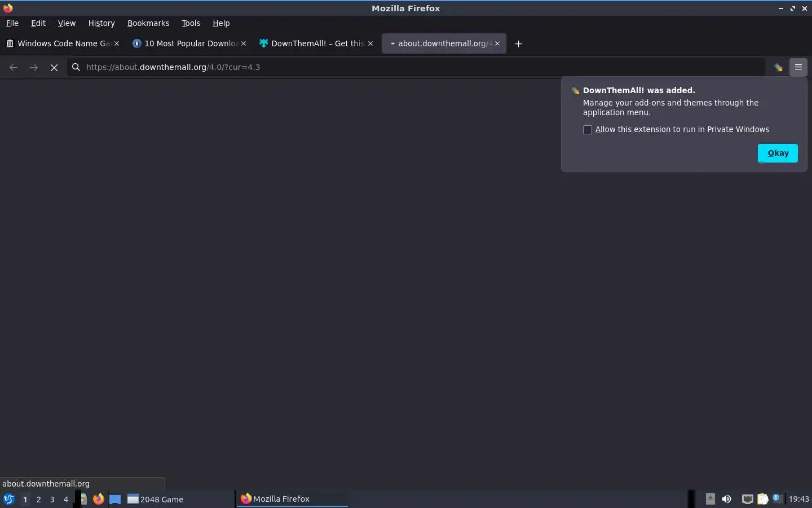Viewport: 812px width, 508px height.
Task: Open the History menu
Action: coord(101,23)
